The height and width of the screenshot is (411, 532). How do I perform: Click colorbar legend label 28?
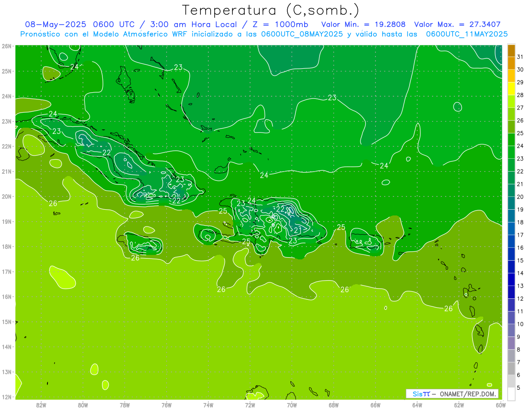coord(520,95)
